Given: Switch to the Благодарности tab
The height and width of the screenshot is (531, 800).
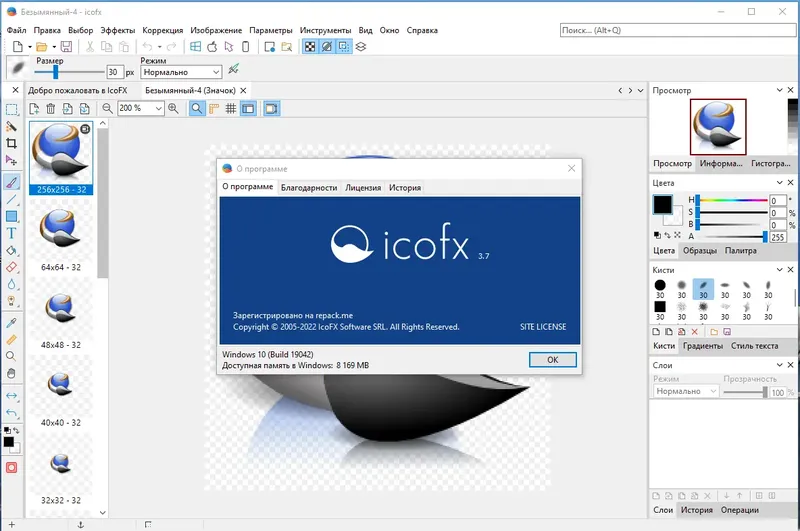Looking at the screenshot, I should (309, 188).
